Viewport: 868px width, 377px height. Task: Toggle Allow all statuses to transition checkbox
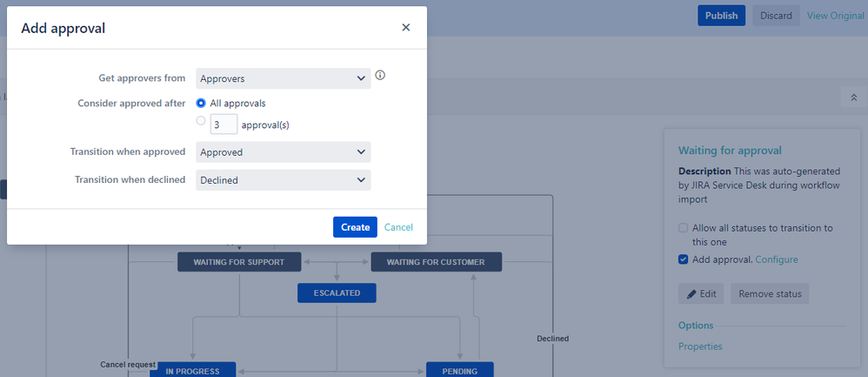683,228
